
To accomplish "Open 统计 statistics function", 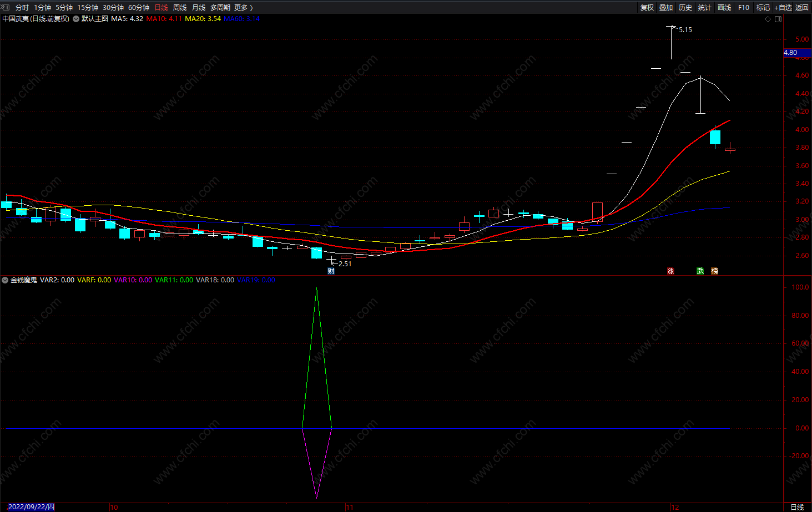I will click(x=705, y=8).
